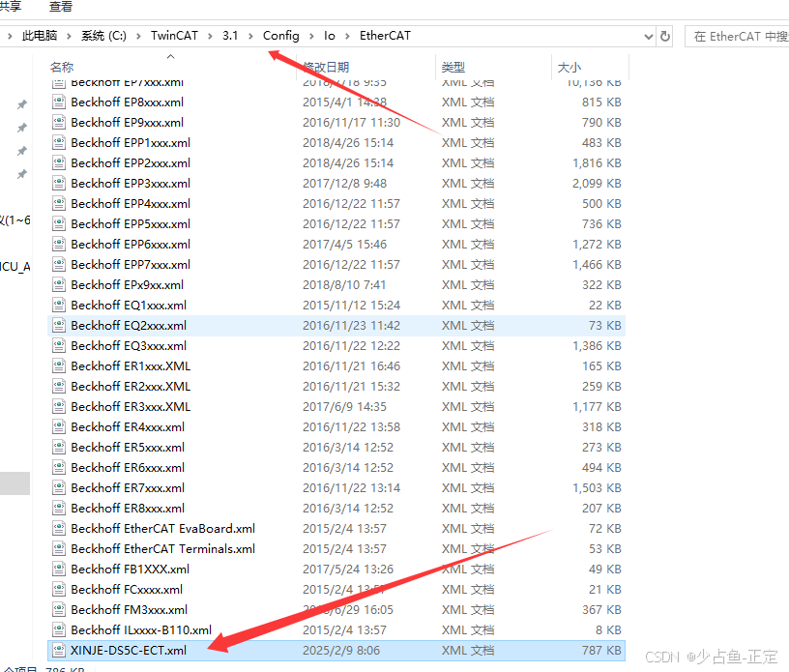Click the refresh button beside address bar

(665, 36)
